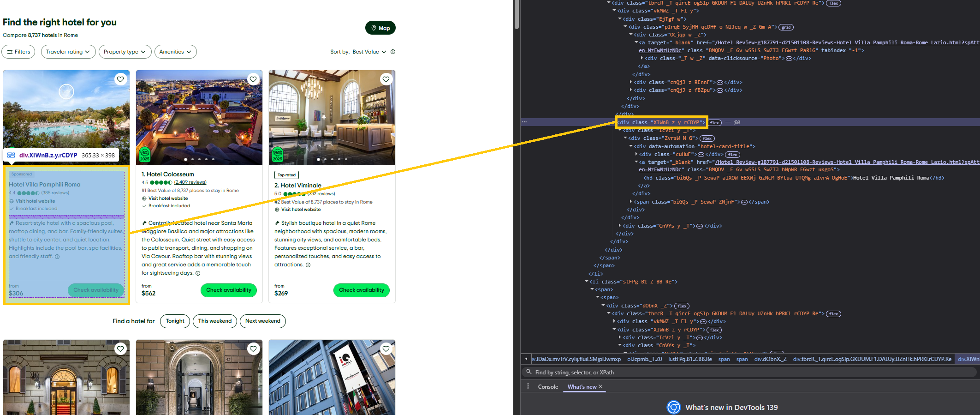Favorite the Hotel Villa Pamphili Roma photo

[x=120, y=79]
